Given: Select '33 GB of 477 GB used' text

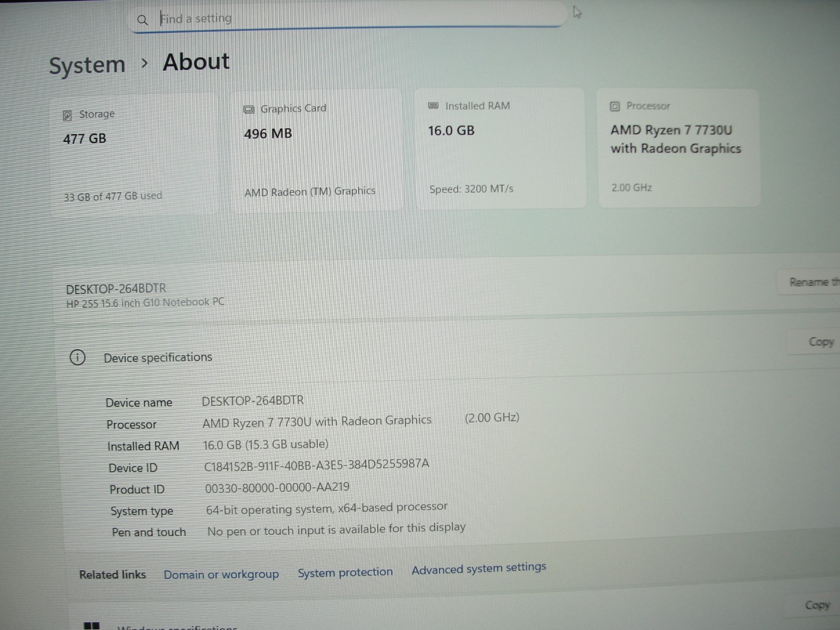Looking at the screenshot, I should 113,196.
